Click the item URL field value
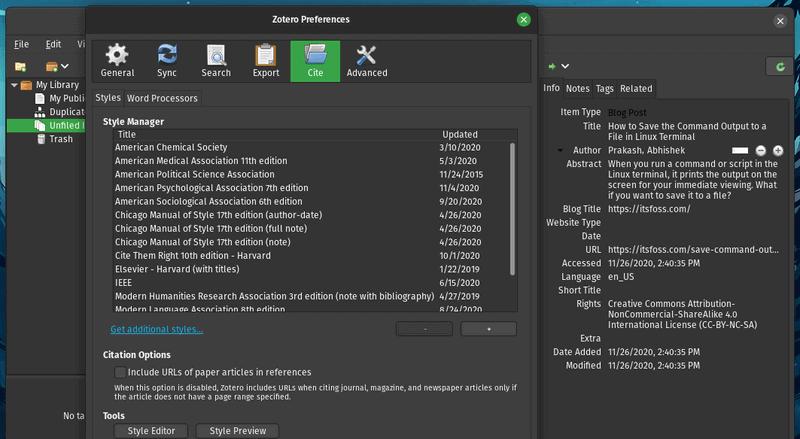 tap(693, 250)
